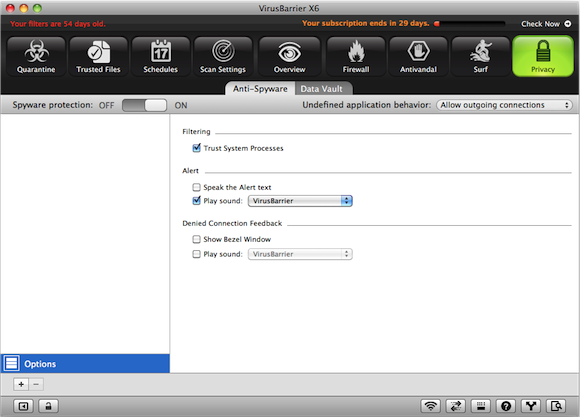
Task: Click the wireless network icon in bottom bar
Action: 431,406
